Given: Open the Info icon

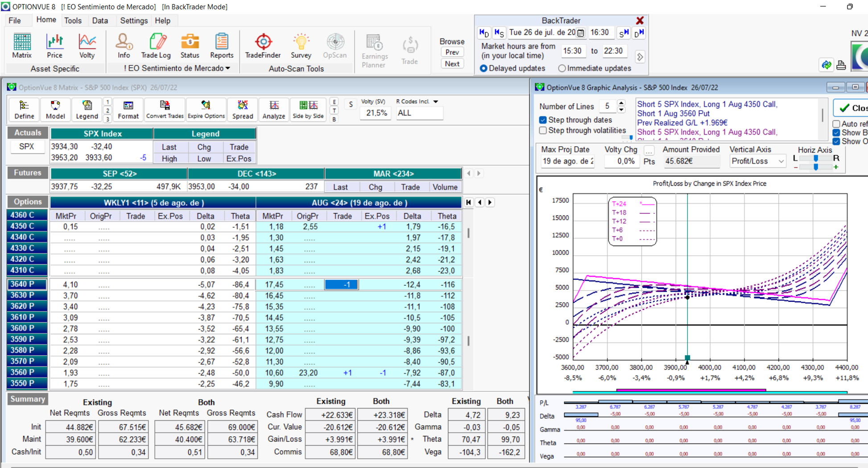Looking at the screenshot, I should click(124, 46).
